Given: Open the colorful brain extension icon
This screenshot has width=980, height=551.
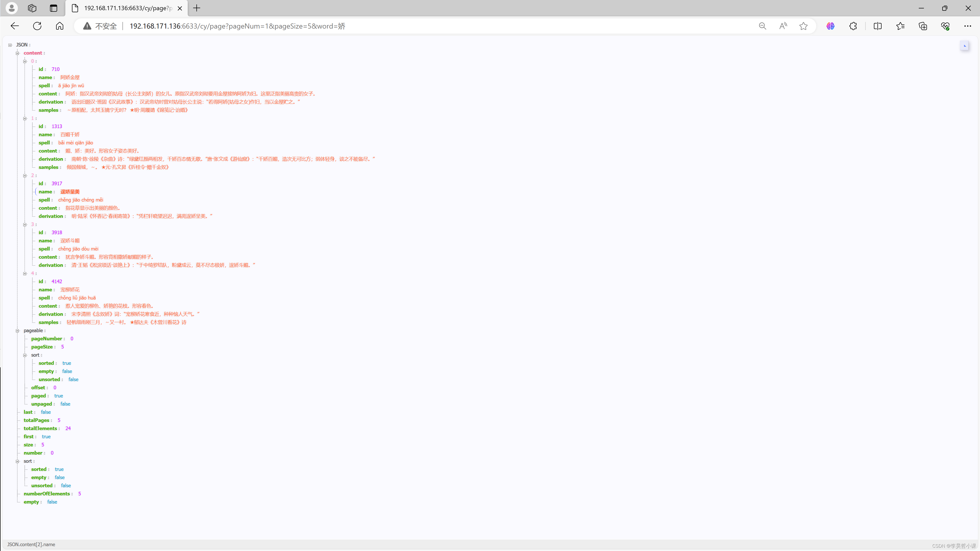Looking at the screenshot, I should [831, 26].
